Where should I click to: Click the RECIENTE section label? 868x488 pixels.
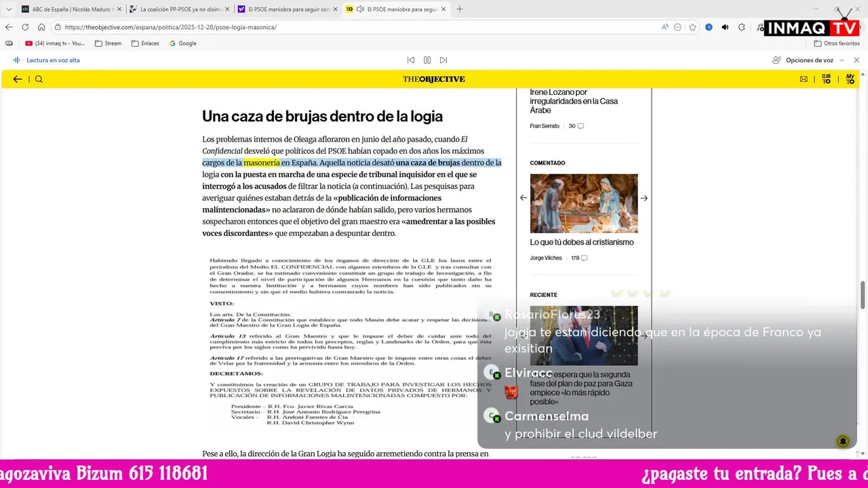pos(543,295)
